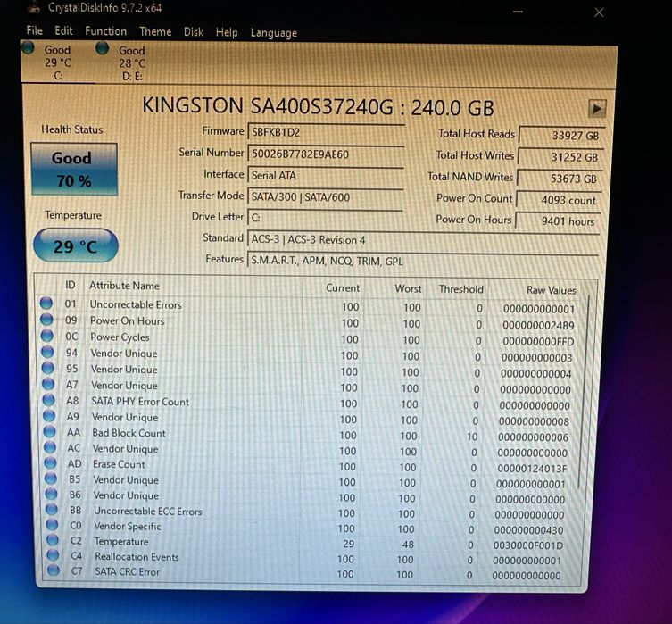Click status orb for Uncorrectable Errors row
672x624 pixels.
point(46,303)
